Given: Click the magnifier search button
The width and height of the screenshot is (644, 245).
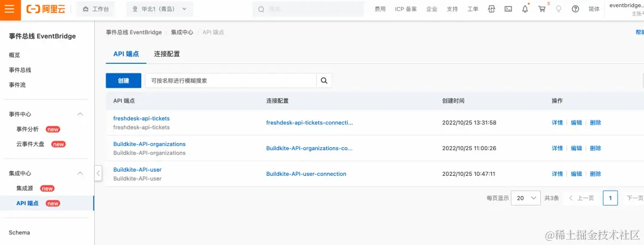Looking at the screenshot, I should click(x=324, y=80).
